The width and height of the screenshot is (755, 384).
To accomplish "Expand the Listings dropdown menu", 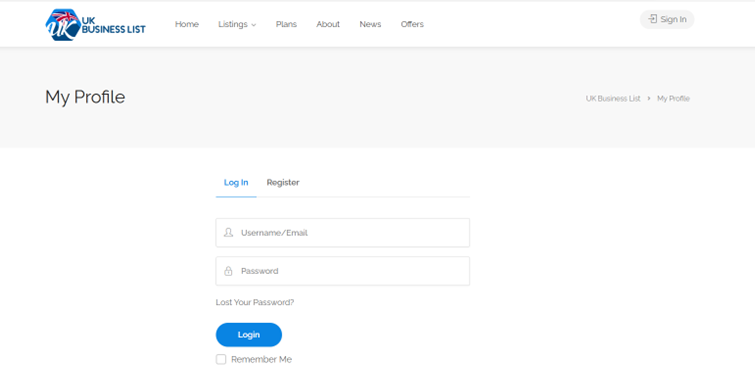I will coord(237,24).
